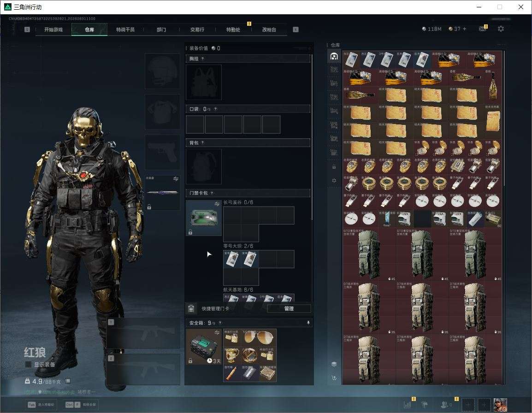Image resolution: width=532 pixels, height=413 pixels.
Task: Click the E key tab navigation icon
Action: 296,29
